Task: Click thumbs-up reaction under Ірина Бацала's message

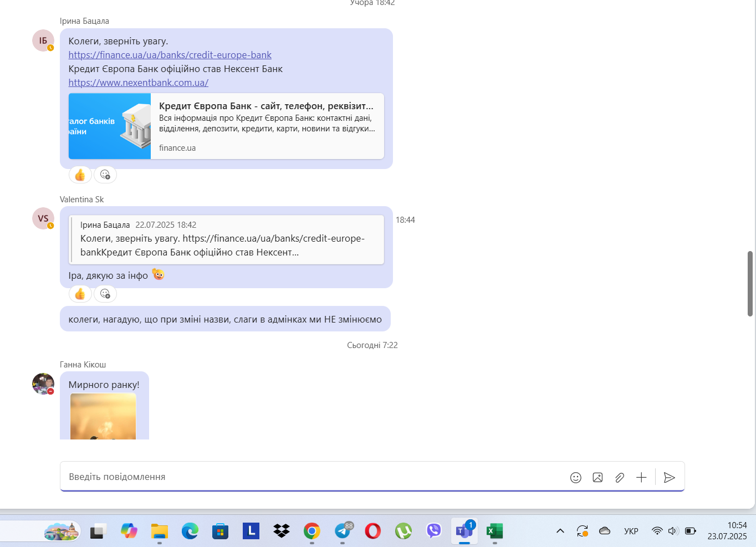Action: (x=80, y=175)
